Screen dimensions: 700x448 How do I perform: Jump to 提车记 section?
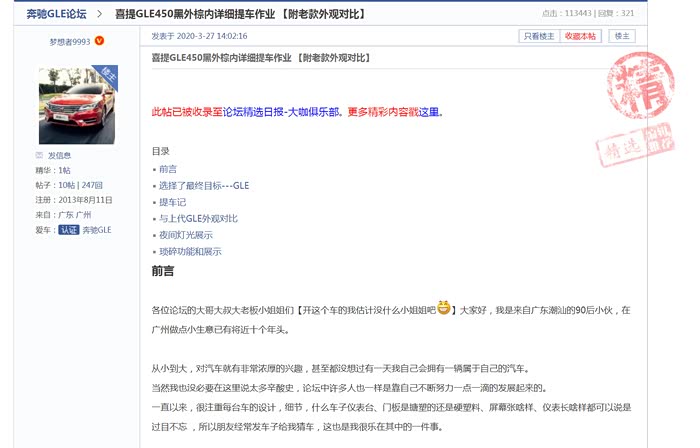pyautogui.click(x=172, y=202)
